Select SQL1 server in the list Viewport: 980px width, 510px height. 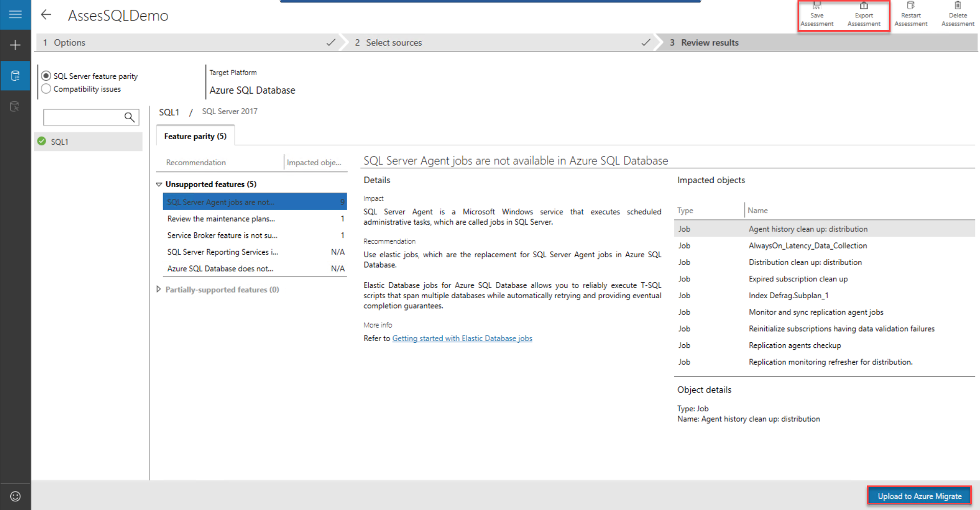[x=88, y=142]
